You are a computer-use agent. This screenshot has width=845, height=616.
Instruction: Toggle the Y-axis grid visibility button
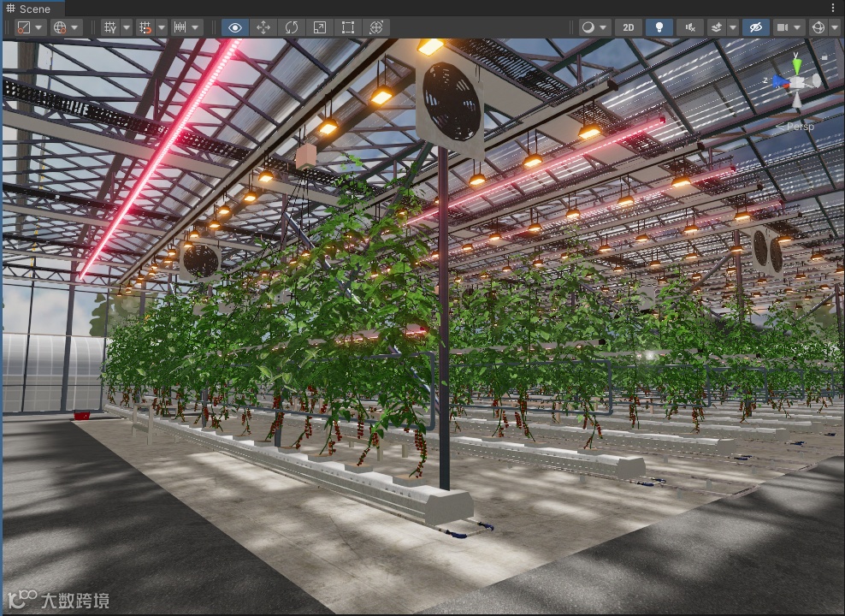click(110, 27)
